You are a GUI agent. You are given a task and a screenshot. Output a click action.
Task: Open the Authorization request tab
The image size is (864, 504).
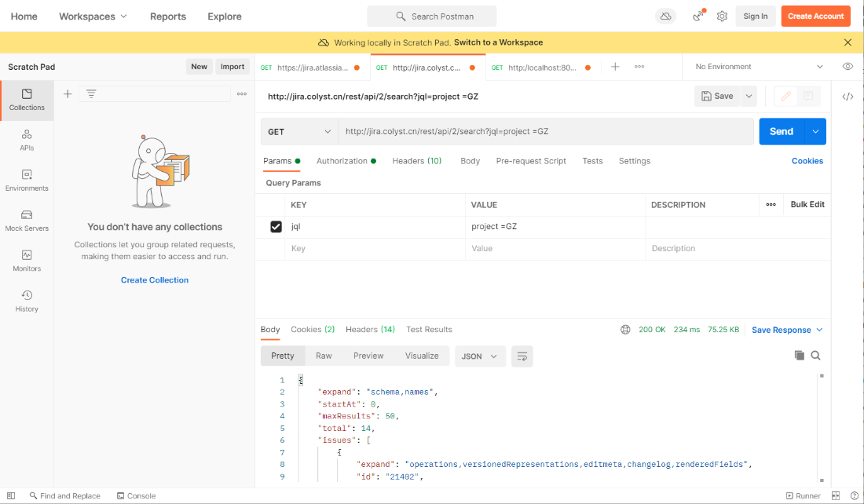(x=346, y=161)
